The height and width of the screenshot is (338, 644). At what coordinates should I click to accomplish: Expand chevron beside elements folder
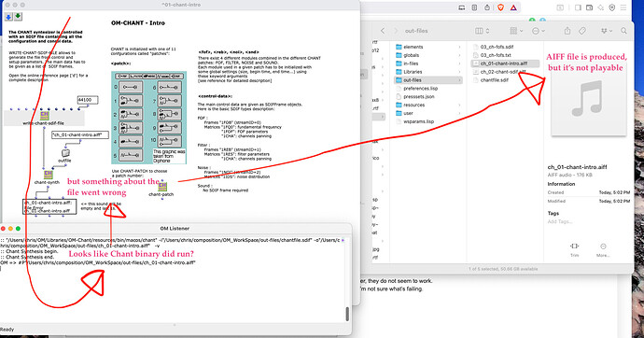click(x=459, y=47)
